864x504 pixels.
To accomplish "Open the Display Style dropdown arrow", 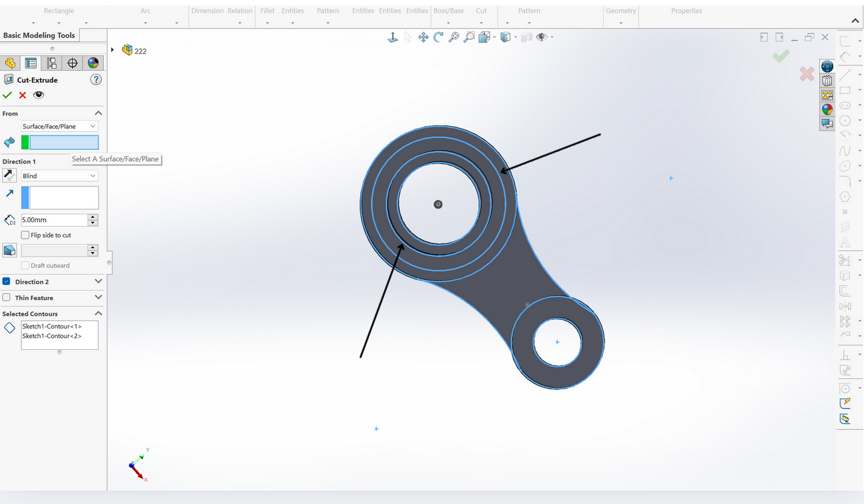I will click(515, 38).
